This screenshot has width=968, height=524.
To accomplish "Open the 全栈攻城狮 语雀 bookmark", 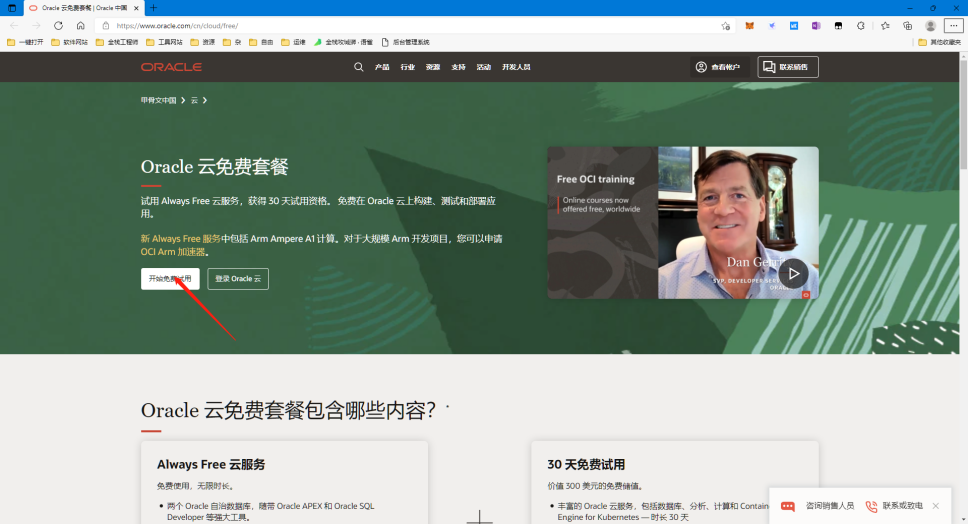I will click(343, 42).
